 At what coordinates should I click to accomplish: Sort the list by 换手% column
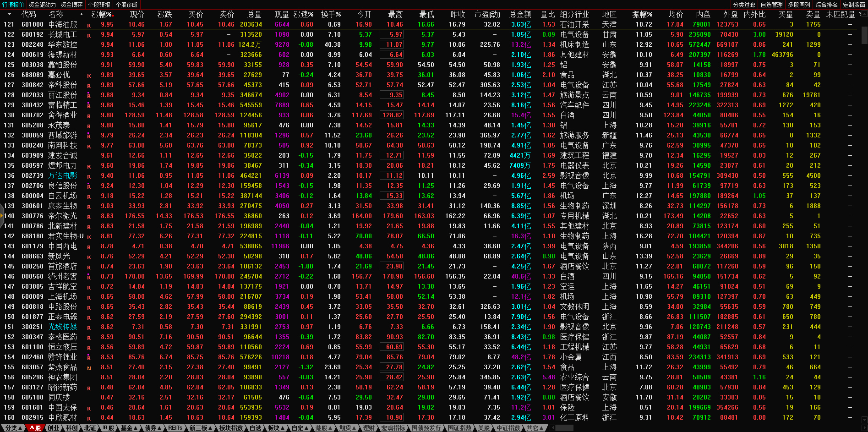tap(330, 14)
